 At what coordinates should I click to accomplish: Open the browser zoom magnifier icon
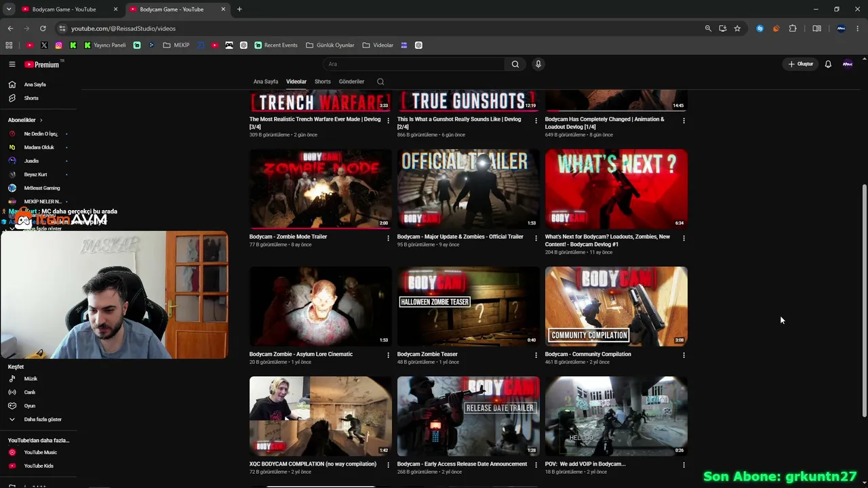[708, 28]
